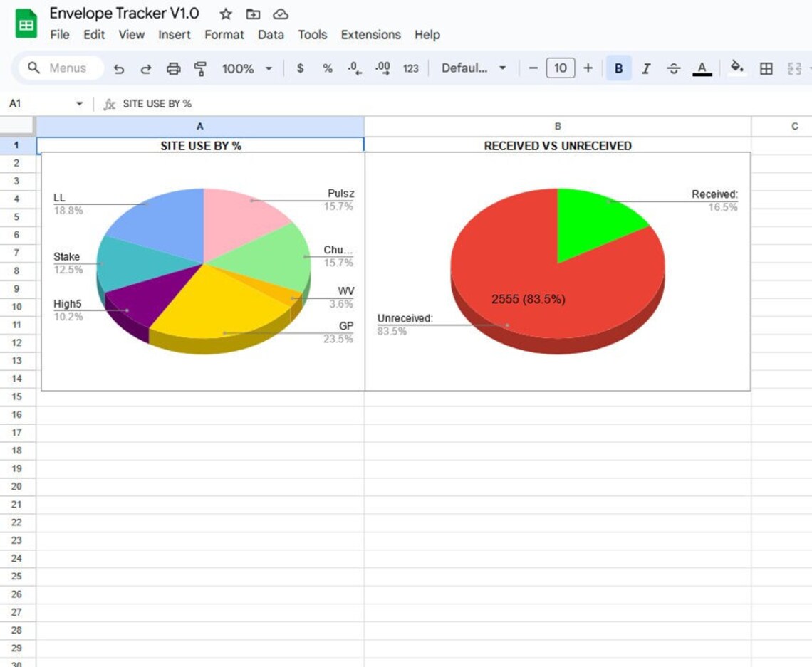Open the fill color picker
This screenshot has width=812, height=667.
738,68
